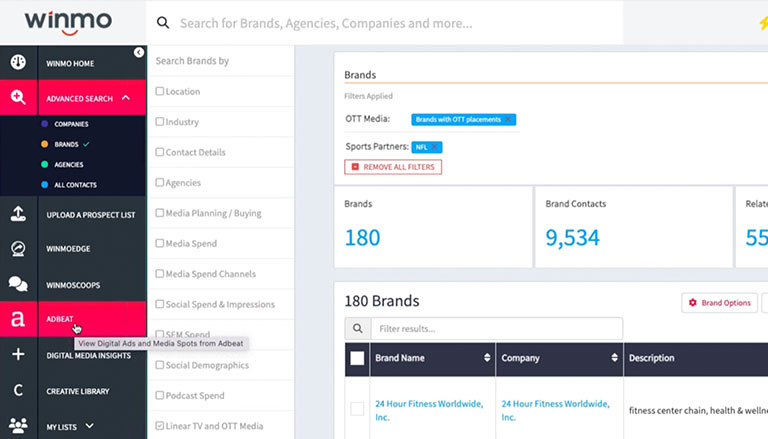Click the Brand Contacts count 9,534
This screenshot has width=768, height=439.
click(573, 238)
